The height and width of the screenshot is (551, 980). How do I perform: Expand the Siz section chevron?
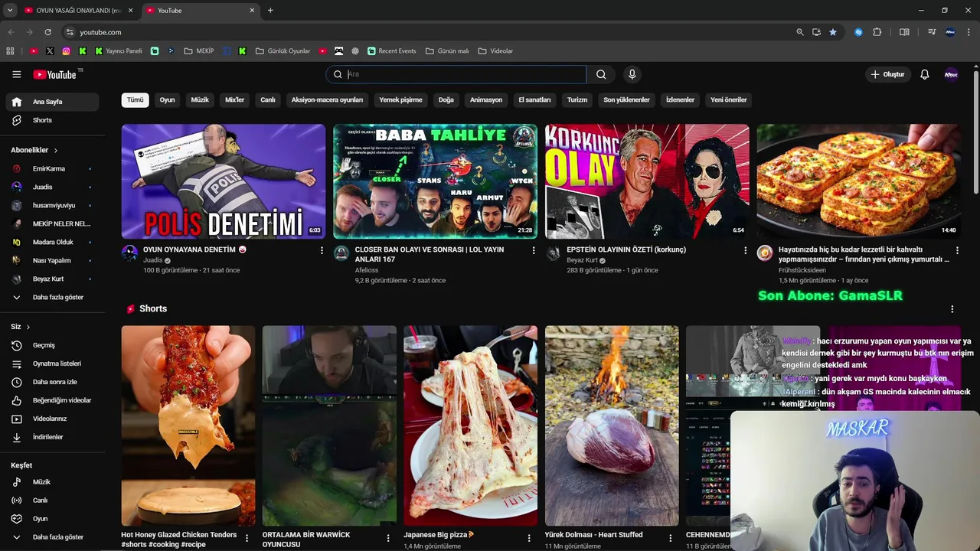(x=28, y=327)
